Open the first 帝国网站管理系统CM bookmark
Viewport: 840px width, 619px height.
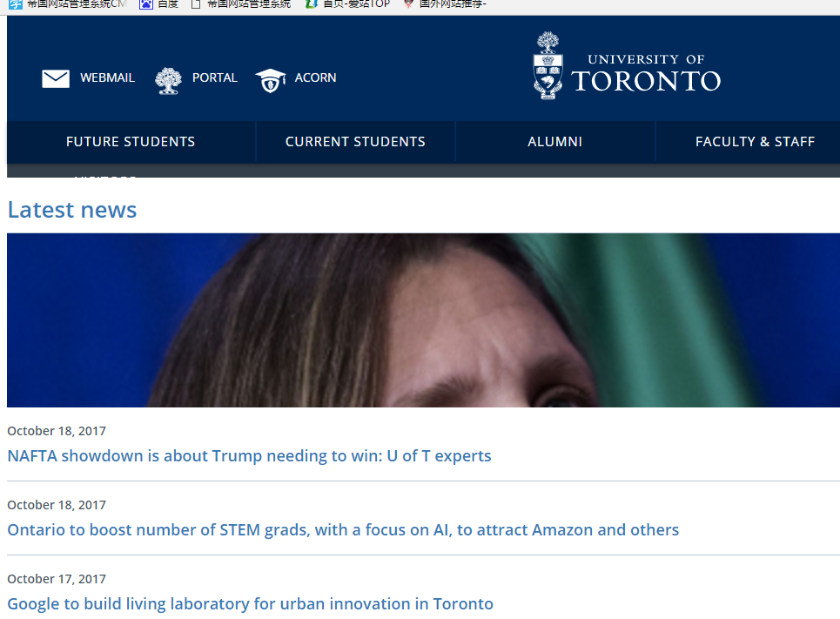tap(76, 4)
